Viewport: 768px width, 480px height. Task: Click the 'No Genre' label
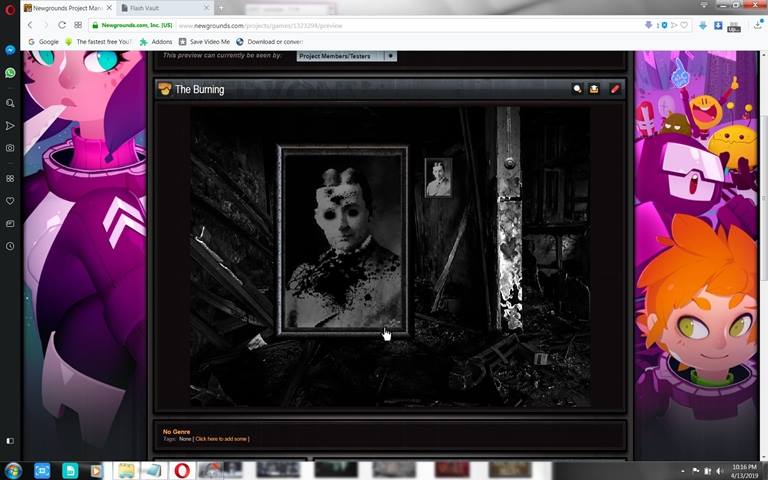coord(176,432)
